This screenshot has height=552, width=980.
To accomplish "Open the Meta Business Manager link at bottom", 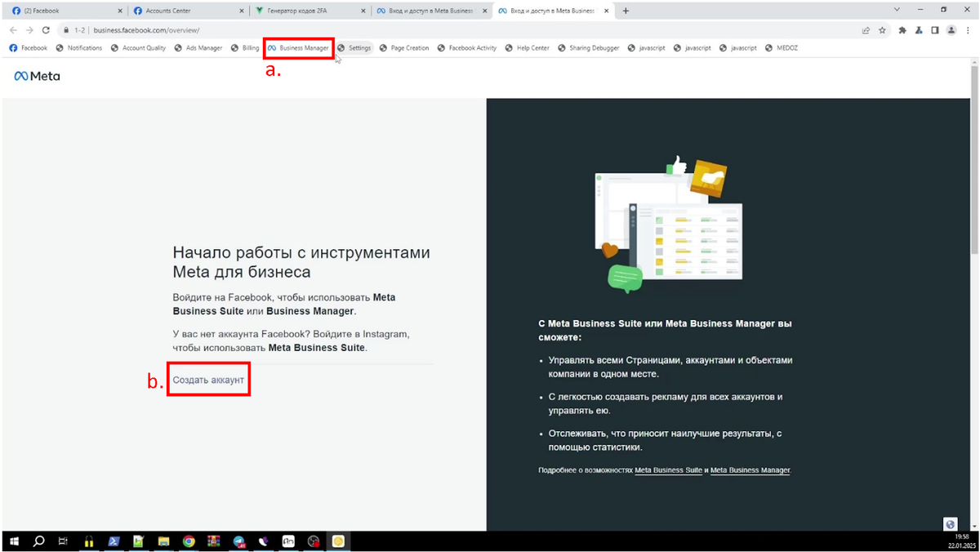I will (x=750, y=470).
